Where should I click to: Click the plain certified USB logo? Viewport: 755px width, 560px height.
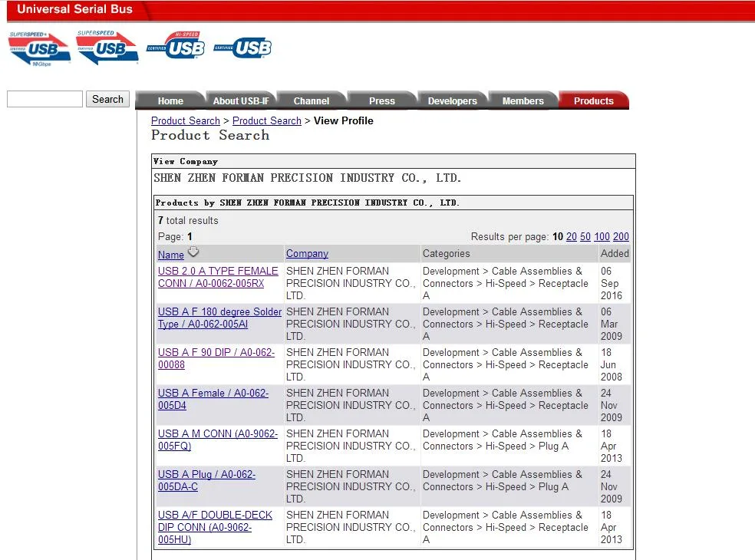[242, 48]
